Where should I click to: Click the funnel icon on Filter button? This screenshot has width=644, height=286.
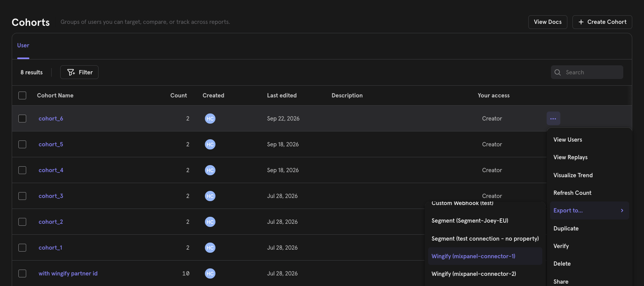(71, 72)
